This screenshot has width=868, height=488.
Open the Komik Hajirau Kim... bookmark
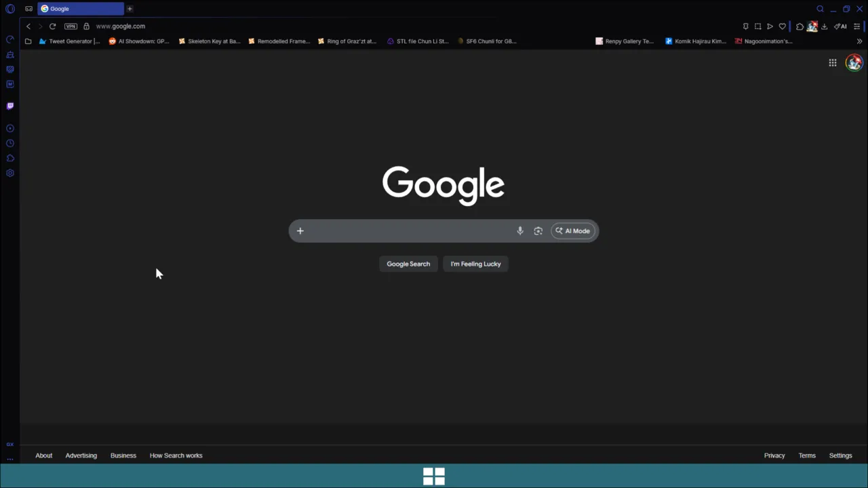695,41
